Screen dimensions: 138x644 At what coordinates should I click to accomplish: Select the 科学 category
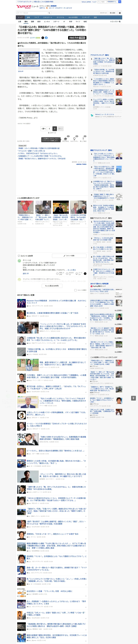71,21
